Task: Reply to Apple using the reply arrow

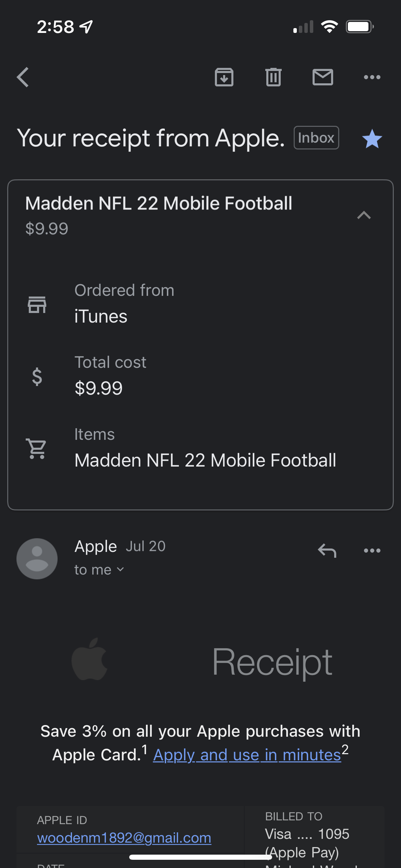Action: click(x=327, y=551)
